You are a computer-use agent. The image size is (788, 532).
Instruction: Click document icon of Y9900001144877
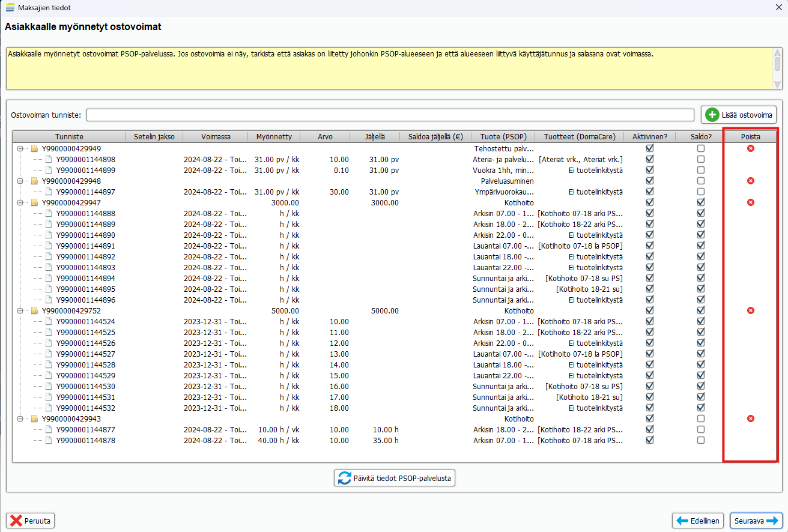[x=49, y=430]
